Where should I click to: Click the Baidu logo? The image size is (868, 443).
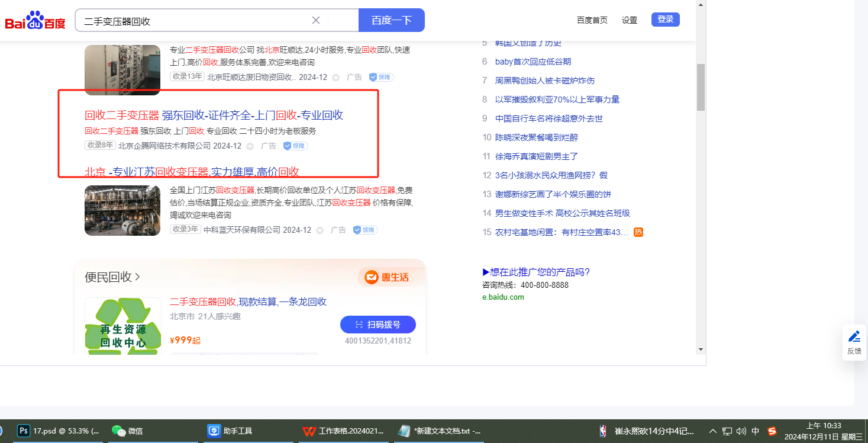tap(35, 21)
